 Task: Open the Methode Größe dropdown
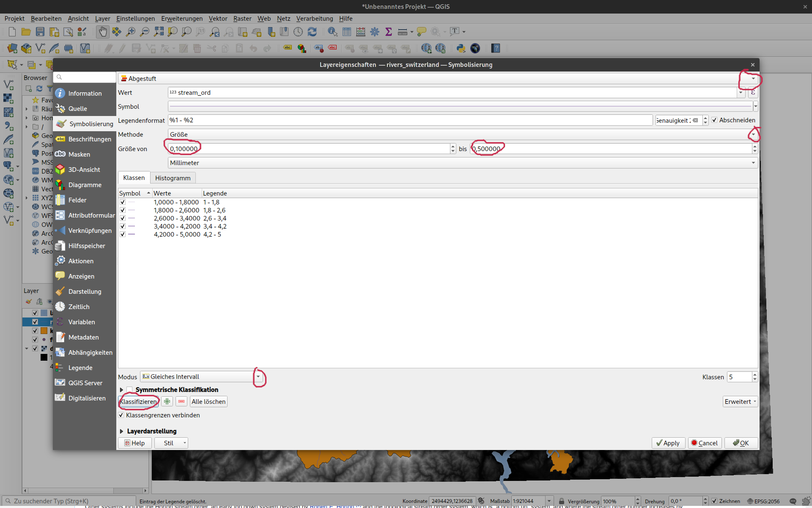click(753, 135)
